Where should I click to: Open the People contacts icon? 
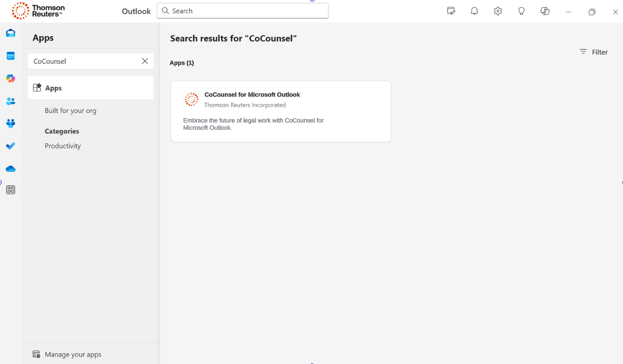pos(10,101)
